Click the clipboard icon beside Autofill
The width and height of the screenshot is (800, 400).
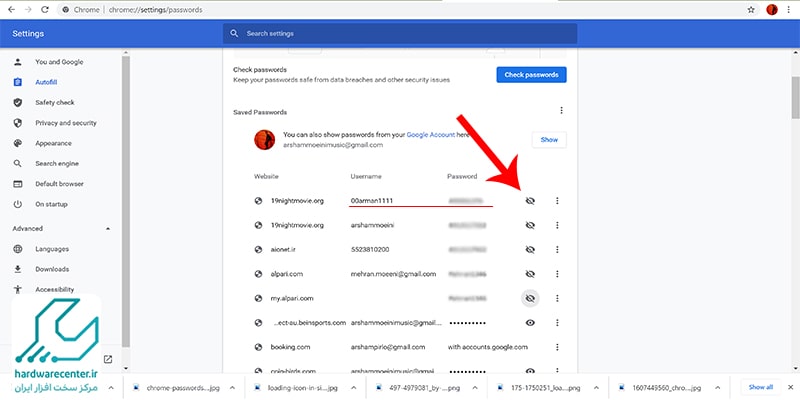tap(18, 82)
